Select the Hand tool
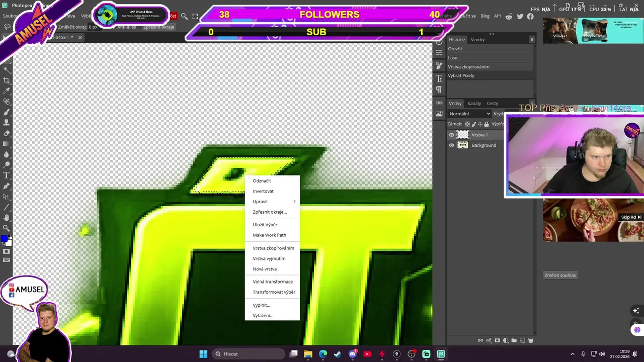The width and height of the screenshot is (644, 362). 7,218
